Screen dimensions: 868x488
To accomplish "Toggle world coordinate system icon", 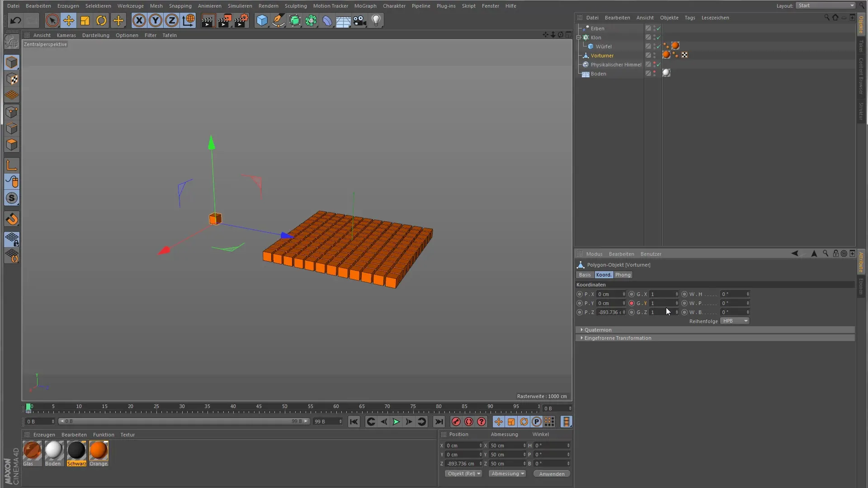I will tap(189, 20).
